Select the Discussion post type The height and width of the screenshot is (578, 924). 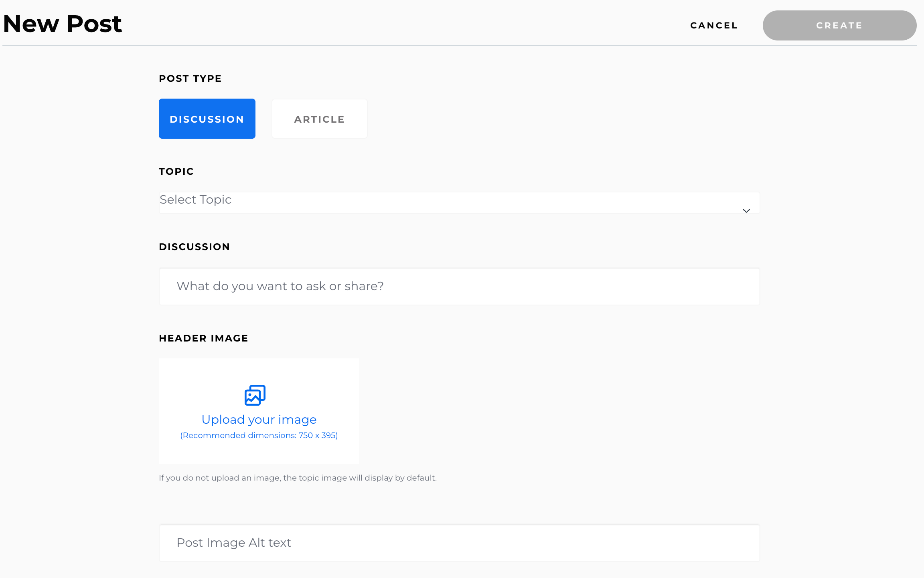pos(207,119)
